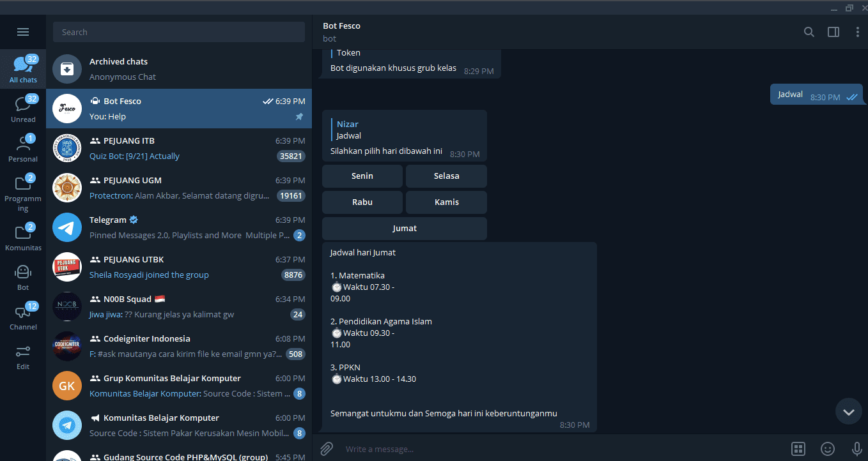The width and height of the screenshot is (868, 461).
Task: Switch to Personal folder
Action: [x=23, y=149]
